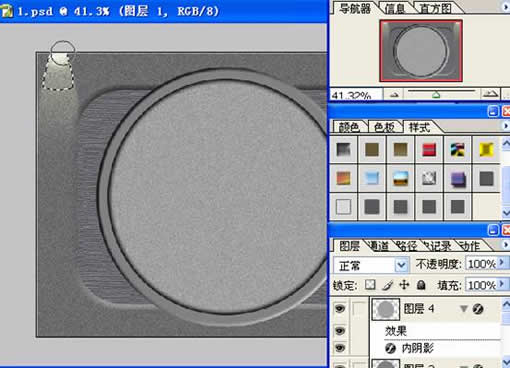Click the 填充 fill percentage field
Image resolution: width=510 pixels, height=368 pixels.
tap(481, 285)
